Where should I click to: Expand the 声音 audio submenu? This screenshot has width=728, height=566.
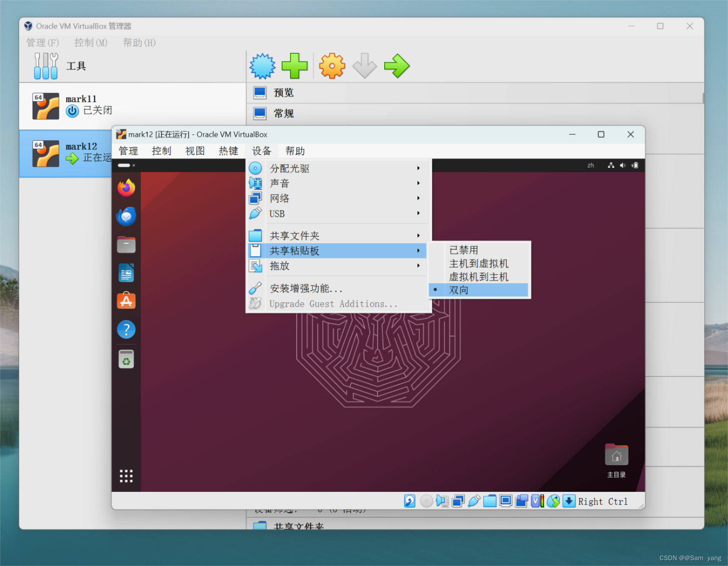pos(337,183)
